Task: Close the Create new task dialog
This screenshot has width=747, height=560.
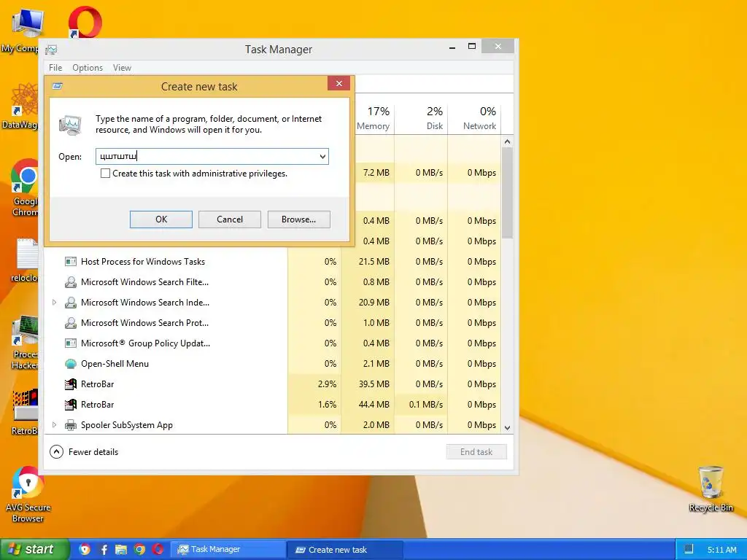Action: pos(338,84)
